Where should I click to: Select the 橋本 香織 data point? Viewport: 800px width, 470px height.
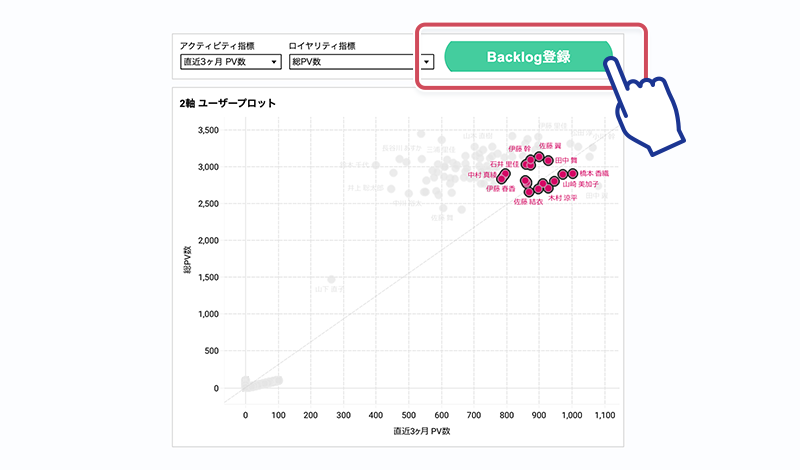click(x=575, y=174)
